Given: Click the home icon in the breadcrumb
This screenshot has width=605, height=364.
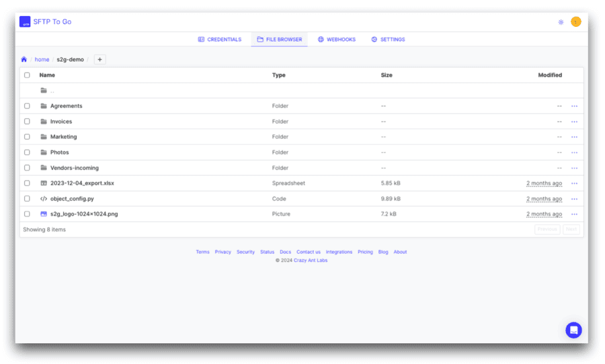Looking at the screenshot, I should [x=24, y=59].
